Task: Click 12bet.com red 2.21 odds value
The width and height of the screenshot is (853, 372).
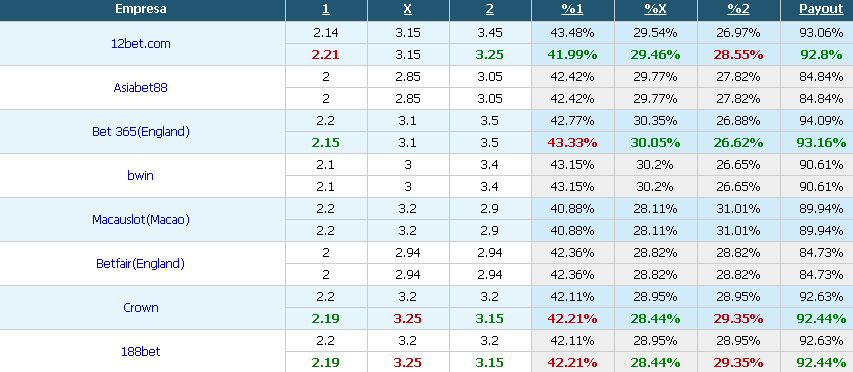Action: click(326, 55)
